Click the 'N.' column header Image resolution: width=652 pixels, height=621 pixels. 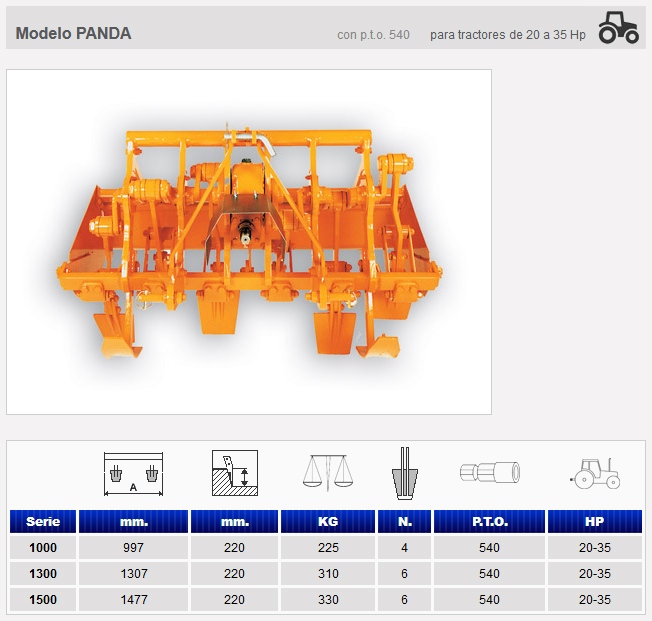[x=404, y=521]
